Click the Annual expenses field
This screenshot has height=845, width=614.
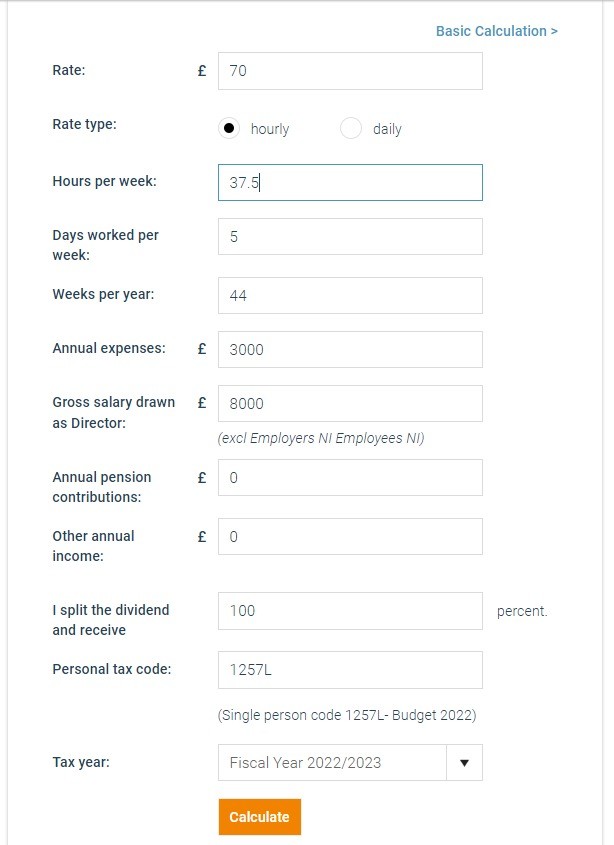pos(350,349)
